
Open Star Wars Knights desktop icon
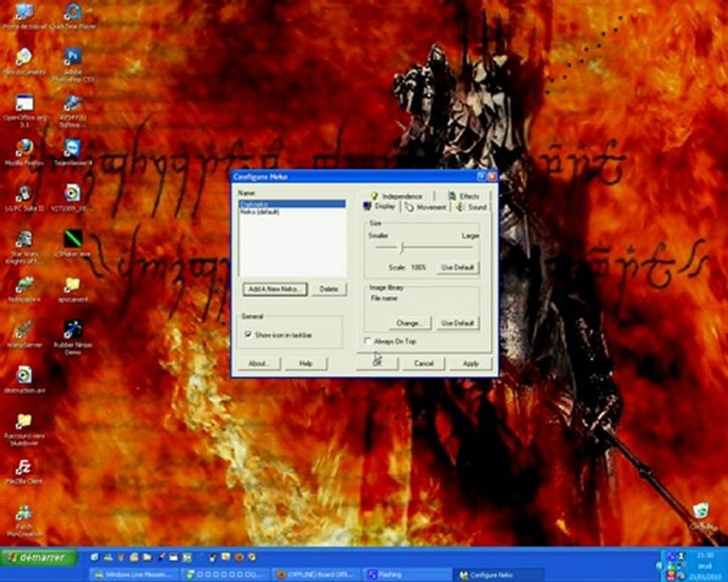(24, 247)
